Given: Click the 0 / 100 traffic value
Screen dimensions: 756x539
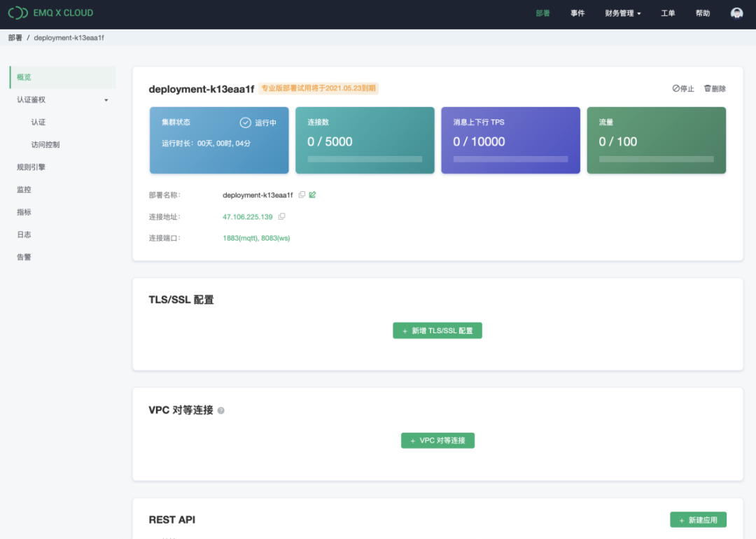Looking at the screenshot, I should 617,141.
